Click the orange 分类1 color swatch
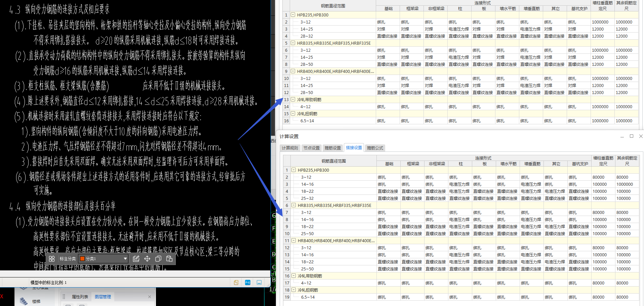644x306 pixels. point(82,259)
